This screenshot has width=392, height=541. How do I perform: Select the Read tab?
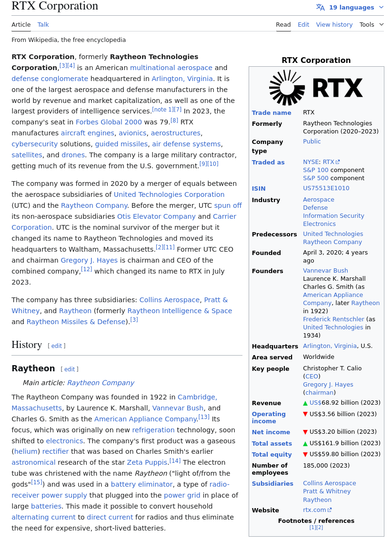click(283, 24)
